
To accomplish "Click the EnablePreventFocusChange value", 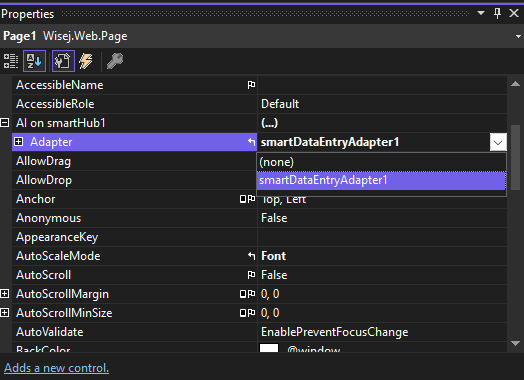I will tap(382, 332).
